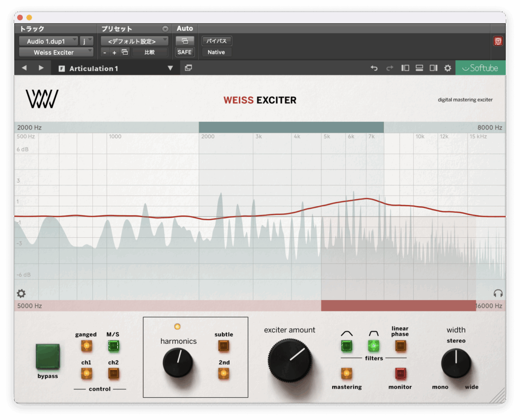Open the Audio 1.dup1 track selector
Image resolution: width=520 pixels, height=420 pixels.
[x=48, y=41]
